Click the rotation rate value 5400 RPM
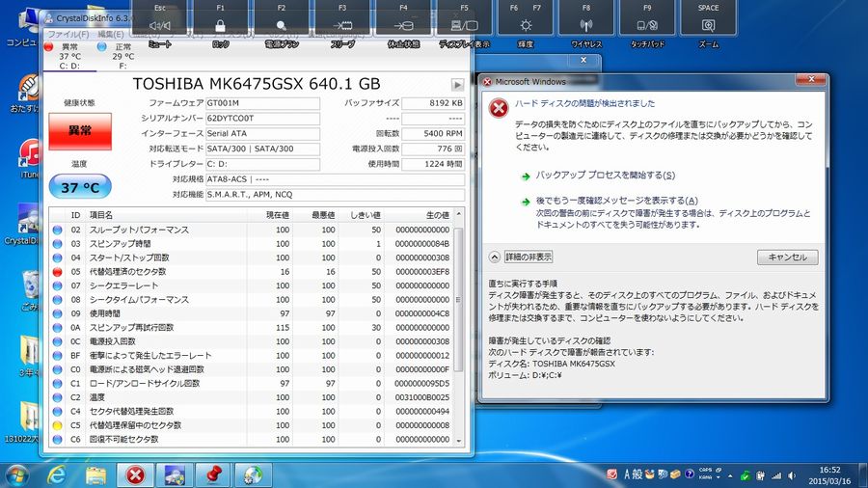The width and height of the screenshot is (868, 488). point(433,133)
